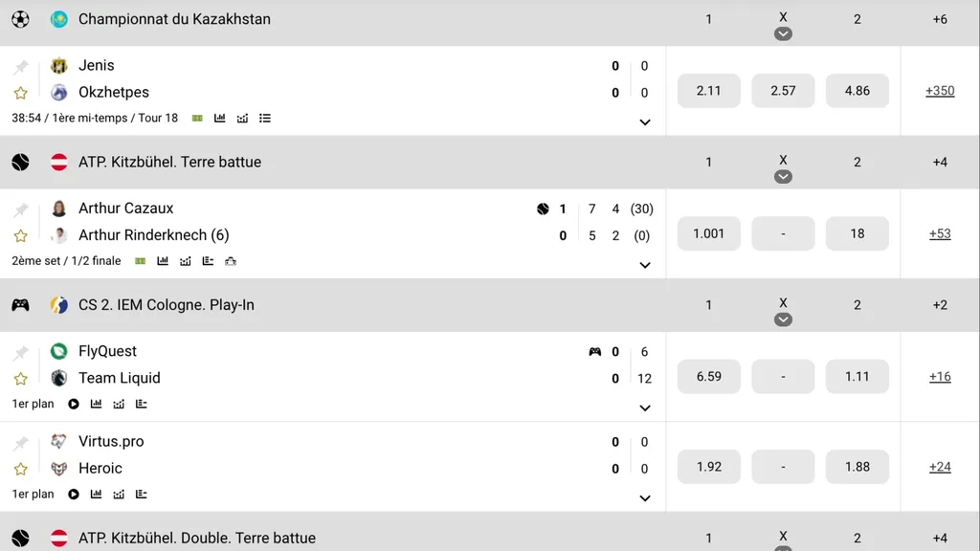The image size is (980, 551).
Task: Open the X dropdown in the CS 2 header
Action: 783,320
